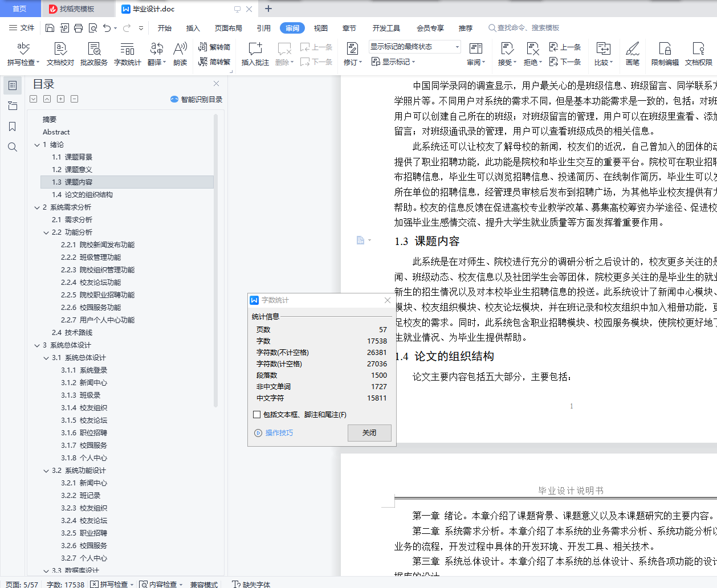This screenshot has height=588, width=717.
Task: Click the print icon in quick toolbar
Action: [79, 28]
